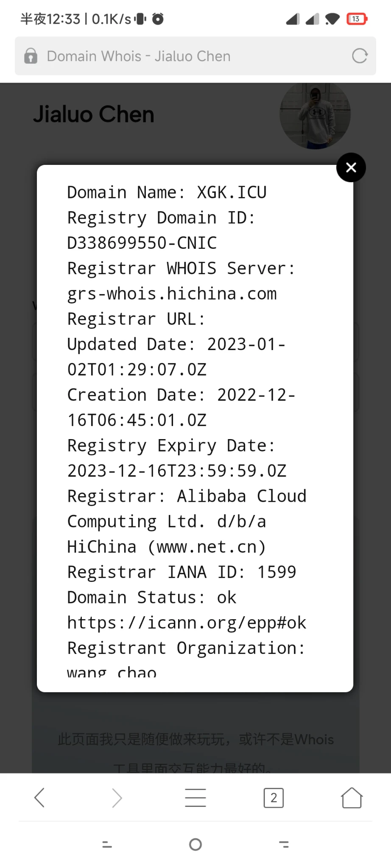Viewport: 391px width, 868px height.
Task: Open the tab switcher showing 2
Action: pyautogui.click(x=274, y=798)
